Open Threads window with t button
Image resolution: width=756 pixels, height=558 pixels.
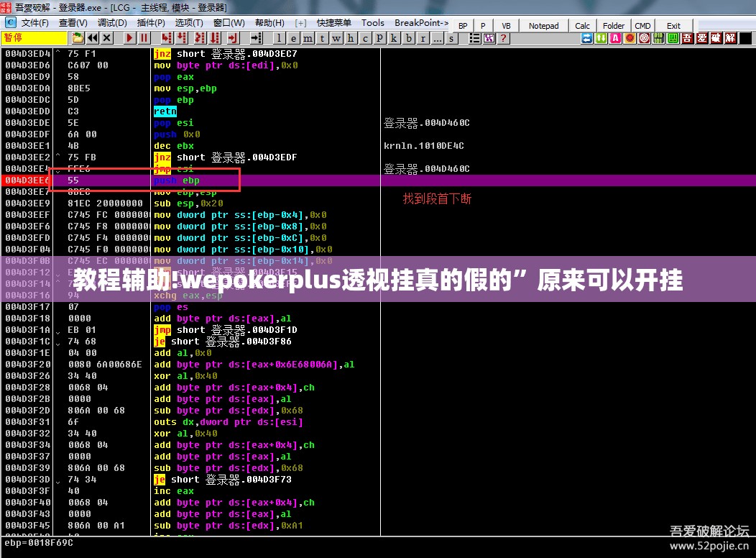point(323,38)
